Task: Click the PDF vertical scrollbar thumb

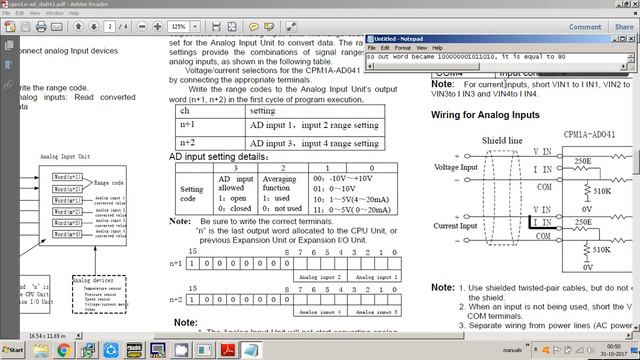Action: 636,162
